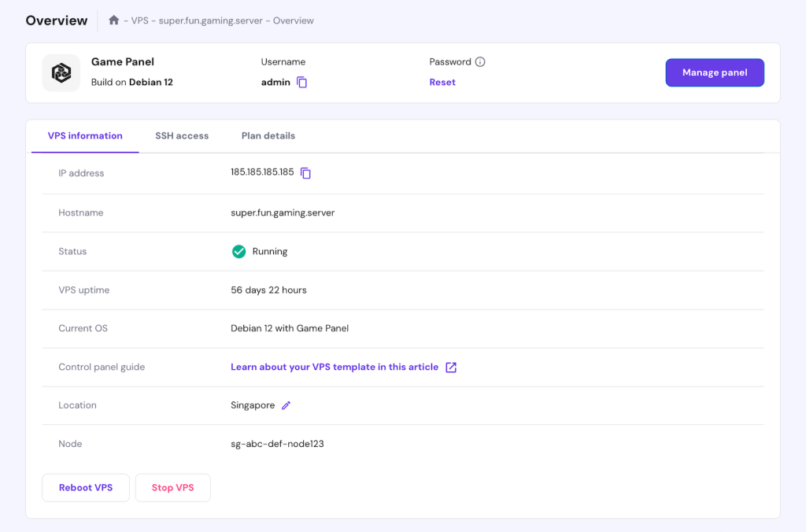Click the green Running status checkmark
This screenshot has height=532, width=806.
(238, 251)
